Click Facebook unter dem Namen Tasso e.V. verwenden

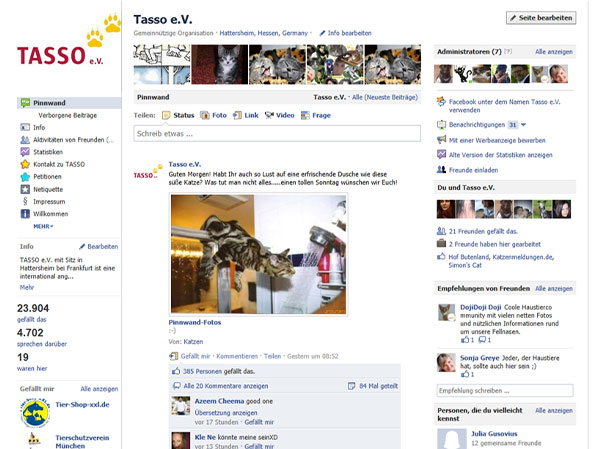pyautogui.click(x=504, y=106)
